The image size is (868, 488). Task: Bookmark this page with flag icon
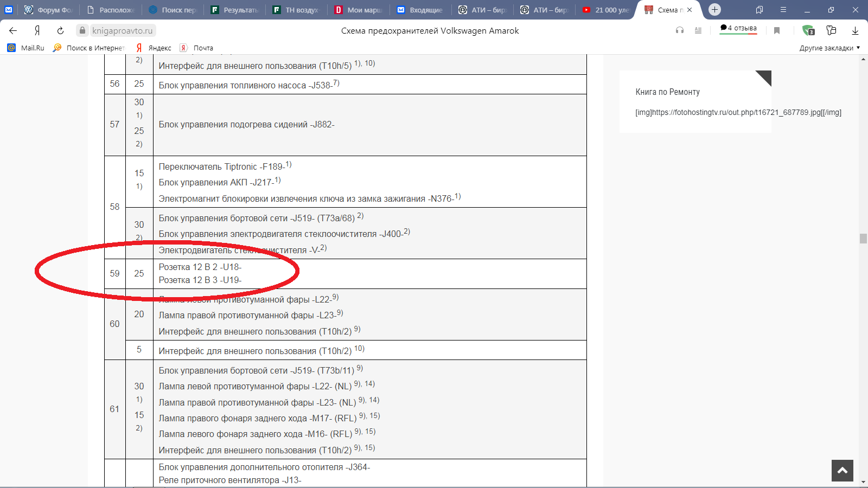click(x=777, y=30)
